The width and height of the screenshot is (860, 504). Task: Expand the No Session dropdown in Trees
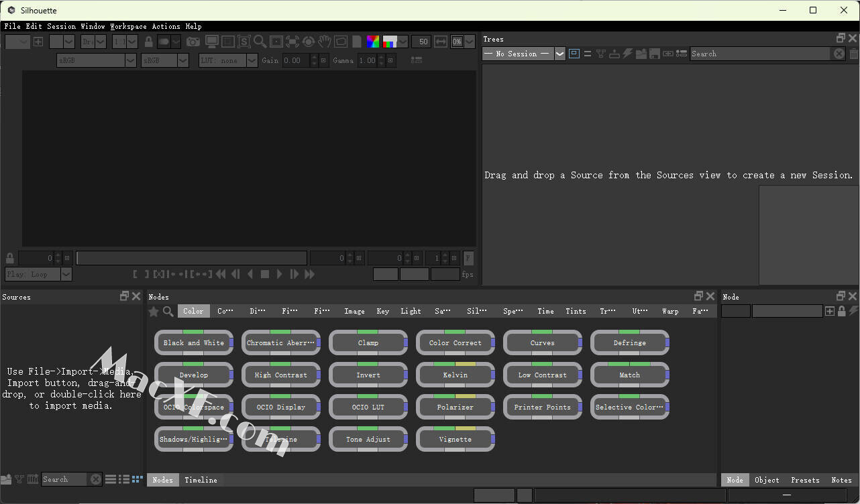(559, 54)
